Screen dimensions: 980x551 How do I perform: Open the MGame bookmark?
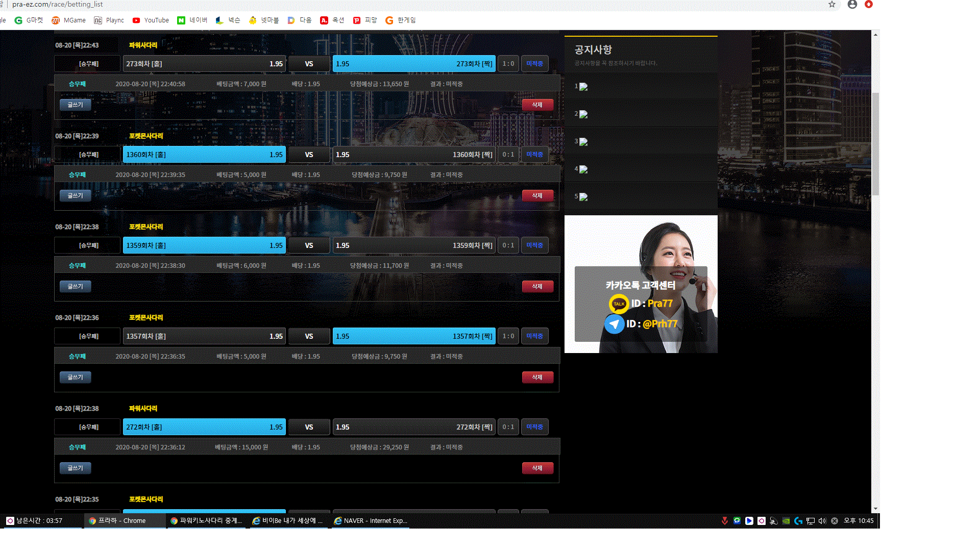tap(68, 20)
